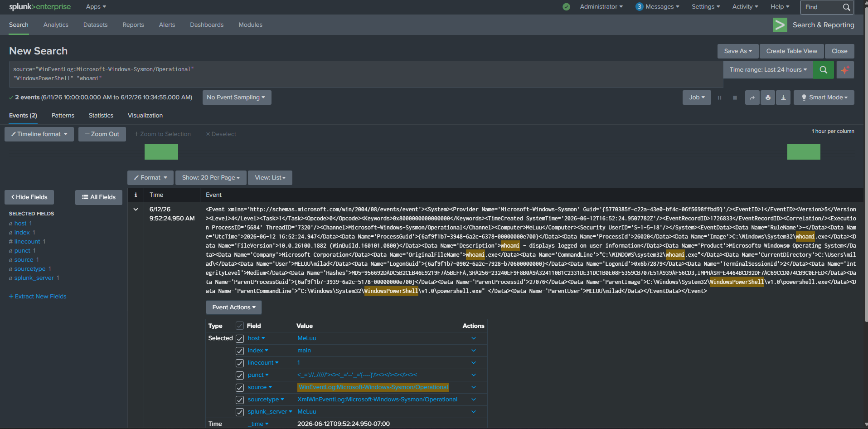The image size is (868, 429).
Task: Open the _time field dropdown
Action: (258, 424)
